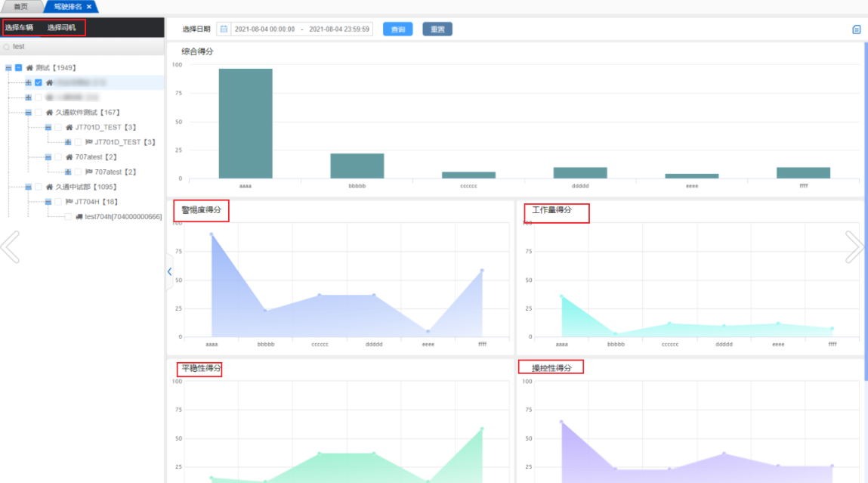
Task: Click the calendar icon in the date picker
Action: [x=224, y=29]
